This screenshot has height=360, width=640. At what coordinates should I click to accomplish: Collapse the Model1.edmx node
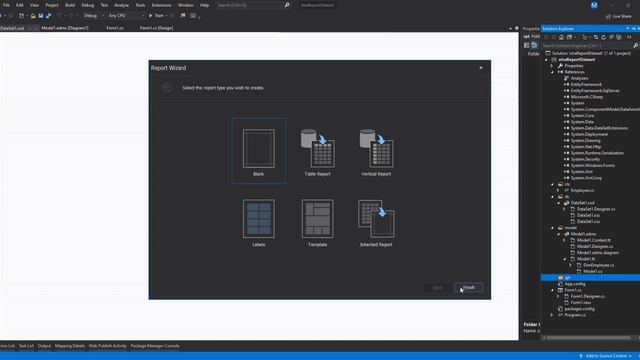(558, 234)
